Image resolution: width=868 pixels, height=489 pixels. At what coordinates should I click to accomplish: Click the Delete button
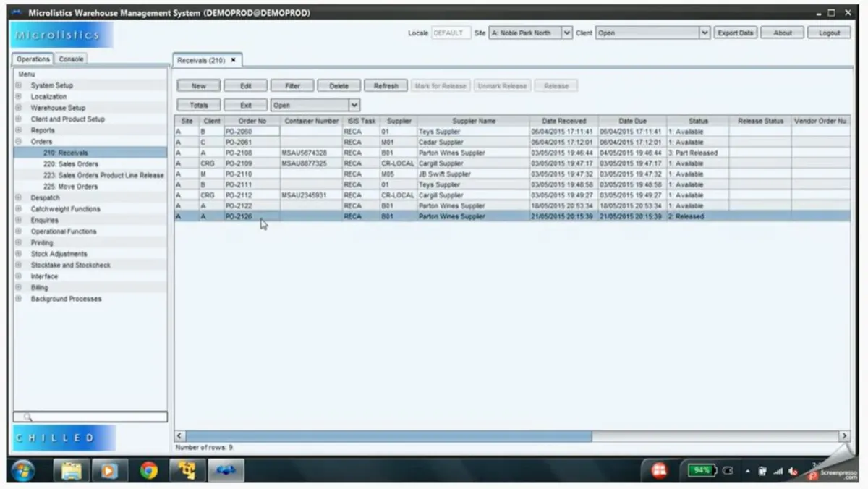coord(339,86)
